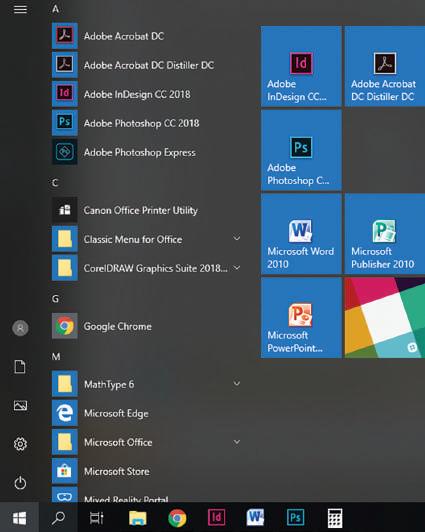Viewport: 425px width, 532px height.
Task: Open InDesign from the taskbar
Action: pyautogui.click(x=216, y=518)
